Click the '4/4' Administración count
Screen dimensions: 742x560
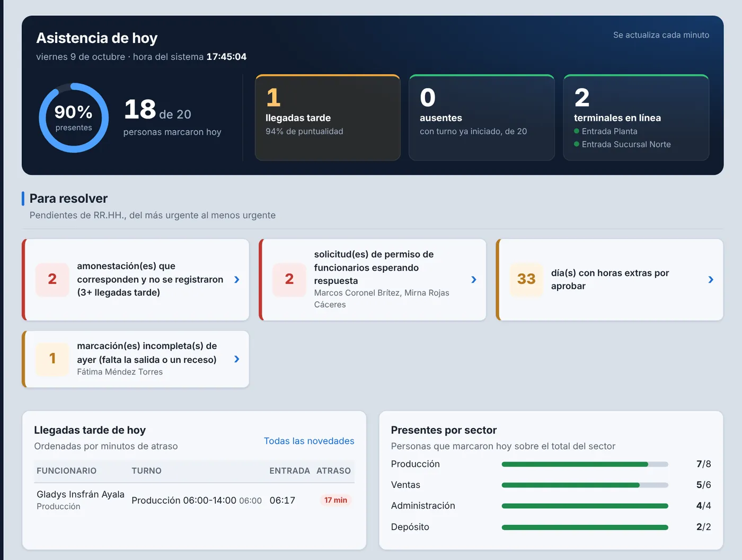pos(703,506)
